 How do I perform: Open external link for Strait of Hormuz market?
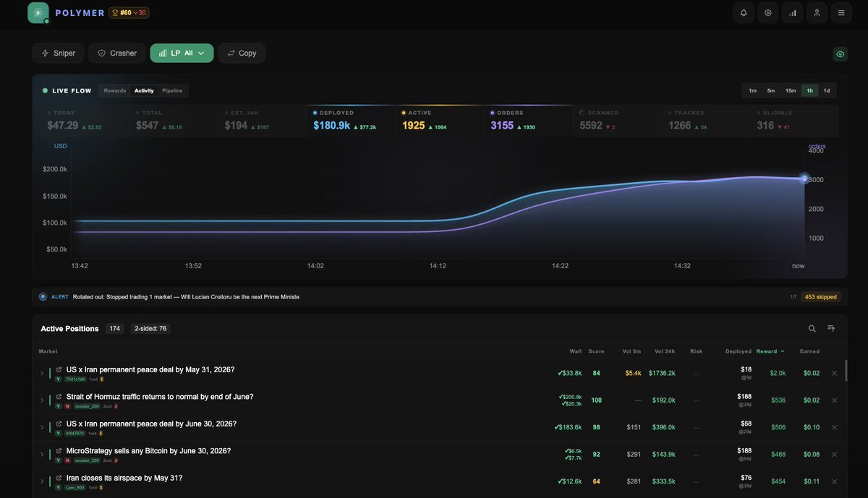(59, 397)
